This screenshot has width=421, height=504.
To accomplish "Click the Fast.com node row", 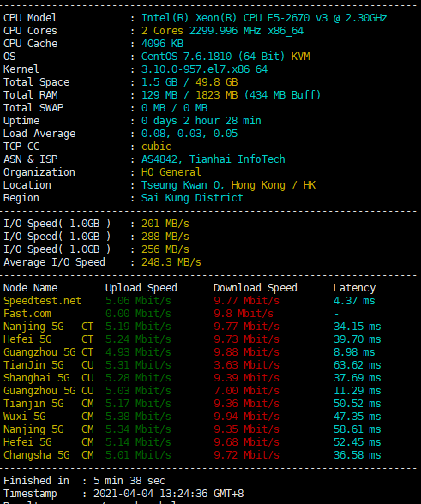I will (192, 314).
